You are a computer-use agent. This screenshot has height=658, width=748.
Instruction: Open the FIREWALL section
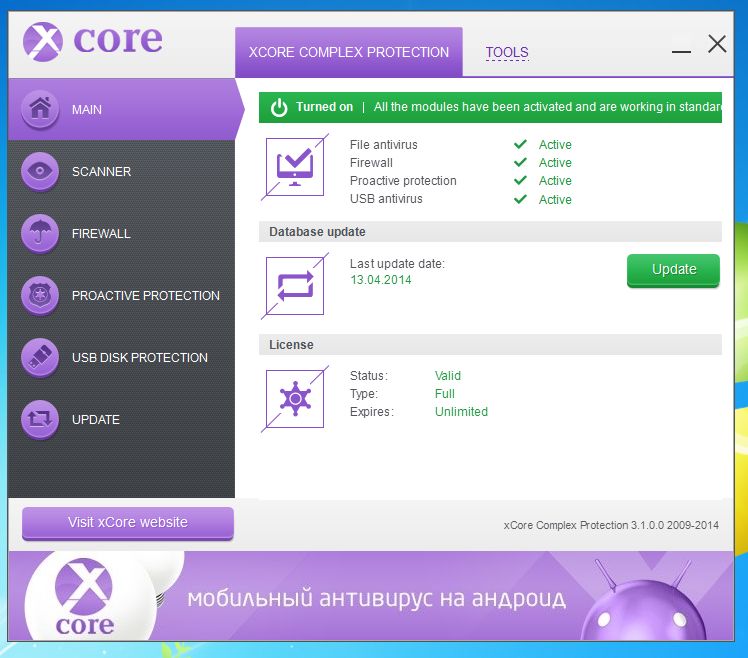coord(101,234)
